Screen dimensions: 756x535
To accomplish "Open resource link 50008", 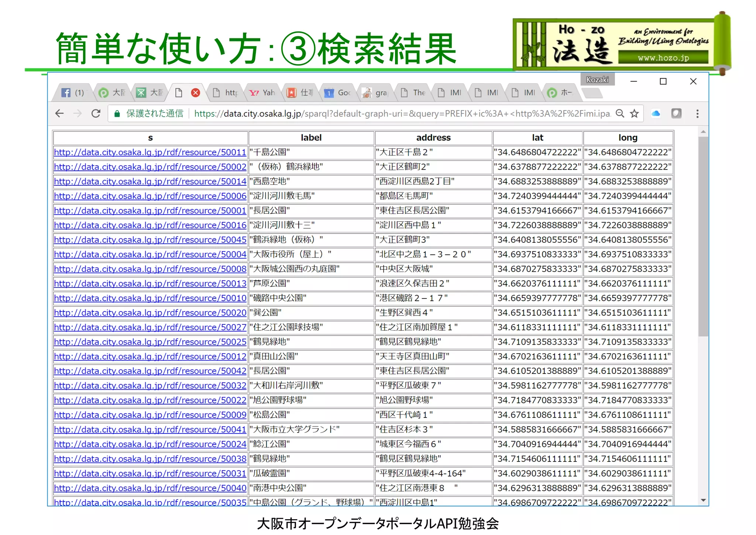I will click(150, 269).
